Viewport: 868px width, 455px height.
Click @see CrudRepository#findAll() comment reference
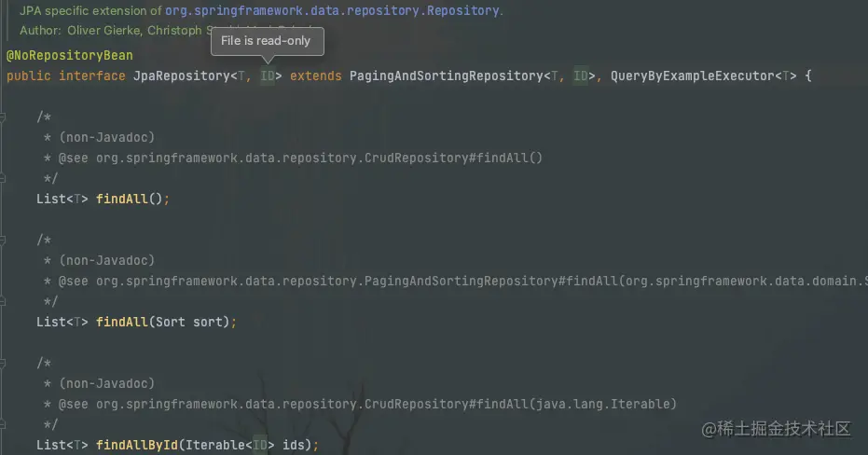[300, 158]
